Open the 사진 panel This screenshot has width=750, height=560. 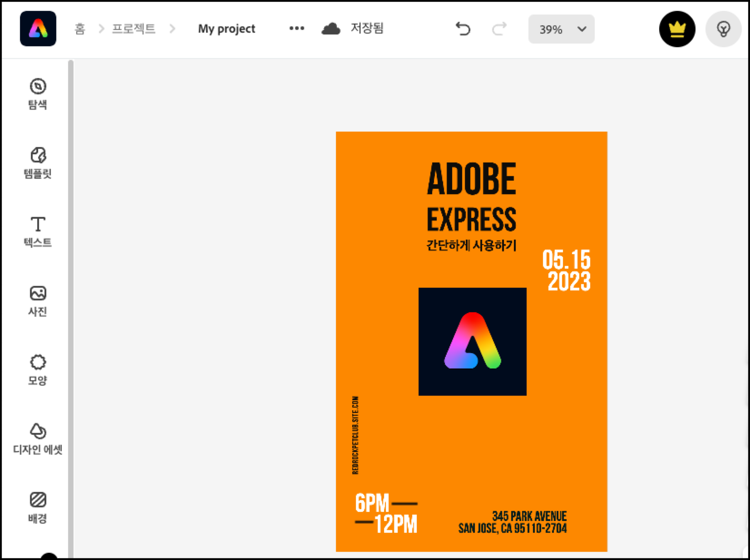pos(38,301)
